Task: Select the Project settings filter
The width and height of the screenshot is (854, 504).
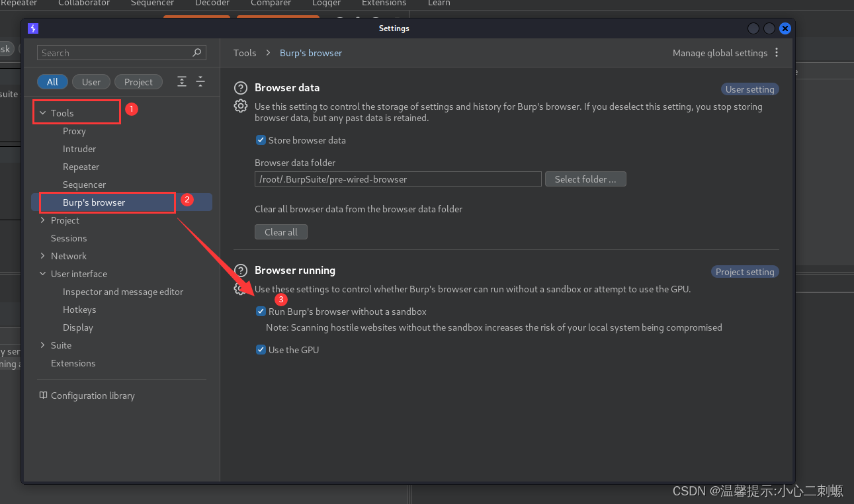Action: point(138,82)
